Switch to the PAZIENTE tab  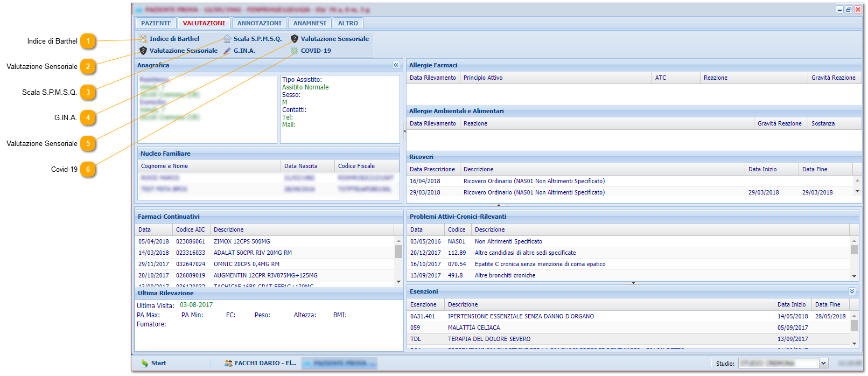pyautogui.click(x=156, y=23)
